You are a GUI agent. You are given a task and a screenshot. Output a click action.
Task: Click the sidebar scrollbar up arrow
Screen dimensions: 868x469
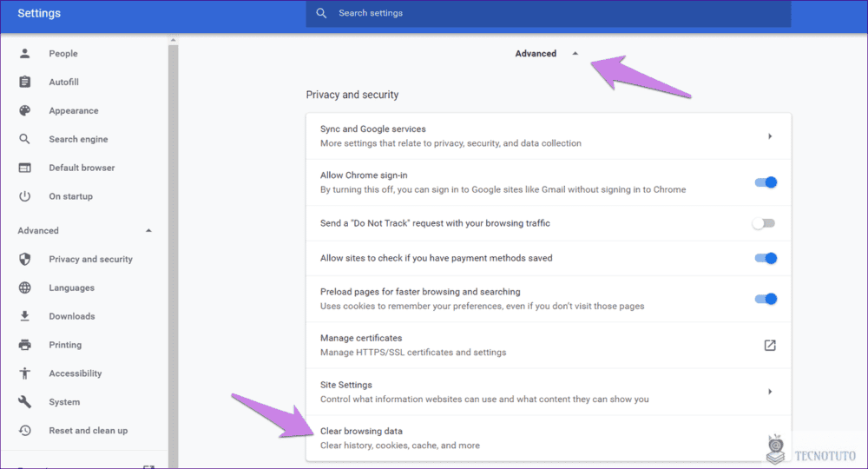(x=173, y=40)
